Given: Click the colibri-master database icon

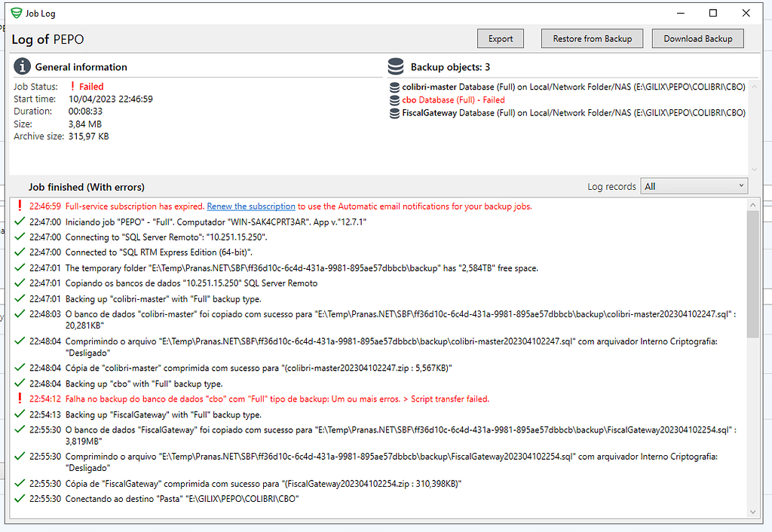Looking at the screenshot, I should click(x=396, y=86).
